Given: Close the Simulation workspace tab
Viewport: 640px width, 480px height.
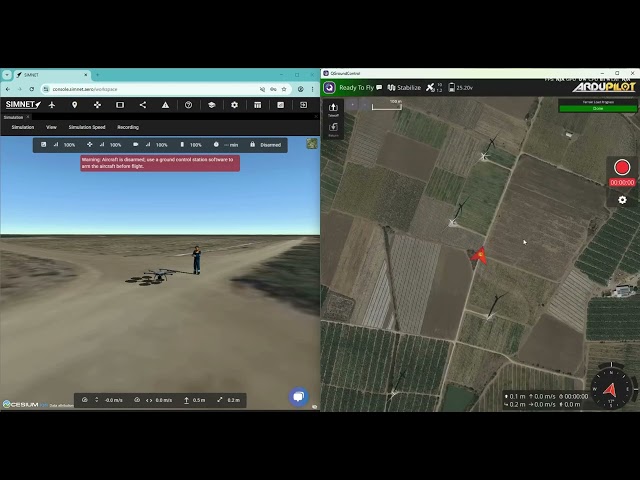Looking at the screenshot, I should click(28, 117).
